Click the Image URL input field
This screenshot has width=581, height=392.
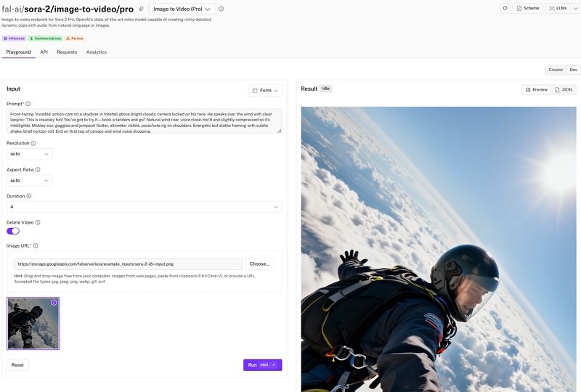click(x=129, y=264)
